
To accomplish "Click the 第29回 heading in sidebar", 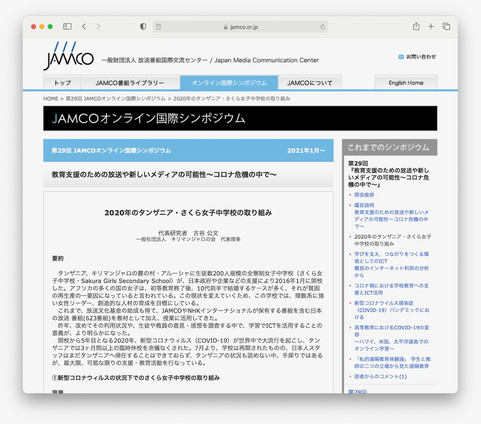I will coord(358,163).
